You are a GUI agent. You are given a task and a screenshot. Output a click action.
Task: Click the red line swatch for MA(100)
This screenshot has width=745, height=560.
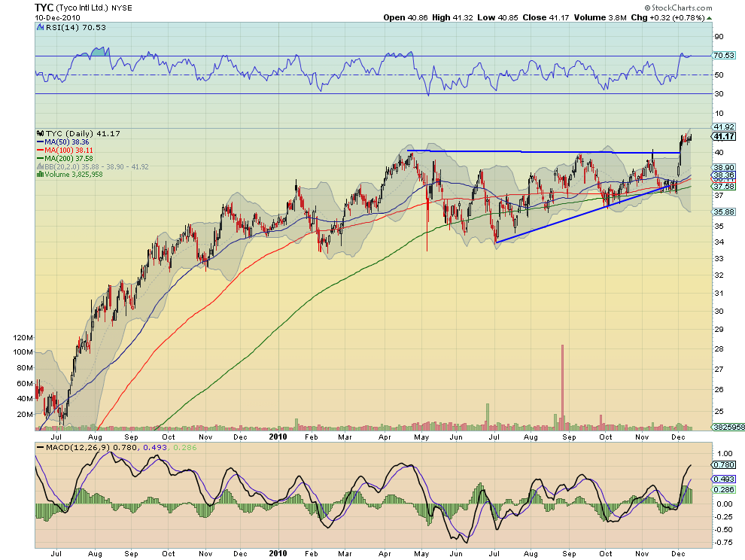coord(41,151)
